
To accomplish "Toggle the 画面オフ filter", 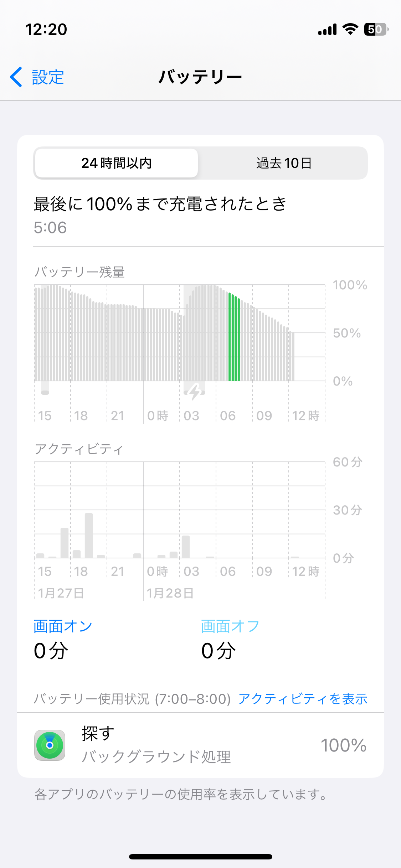I will 230,626.
